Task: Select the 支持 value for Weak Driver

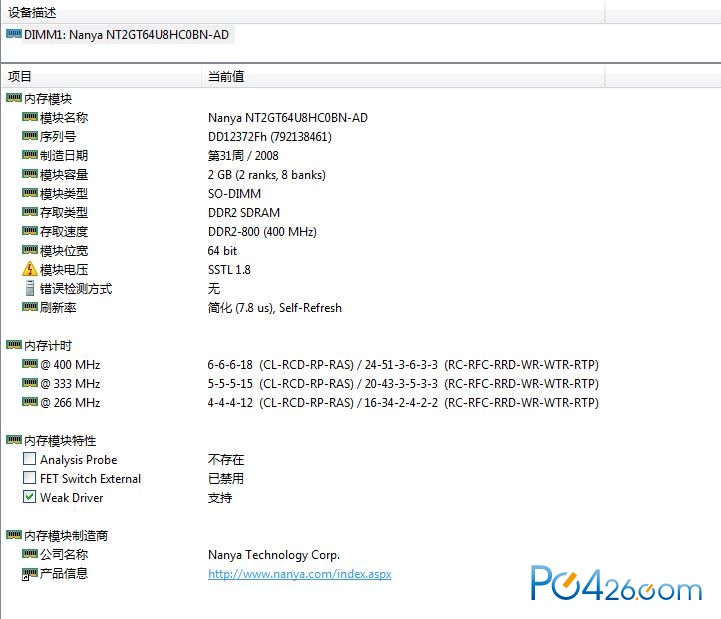Action: point(220,498)
